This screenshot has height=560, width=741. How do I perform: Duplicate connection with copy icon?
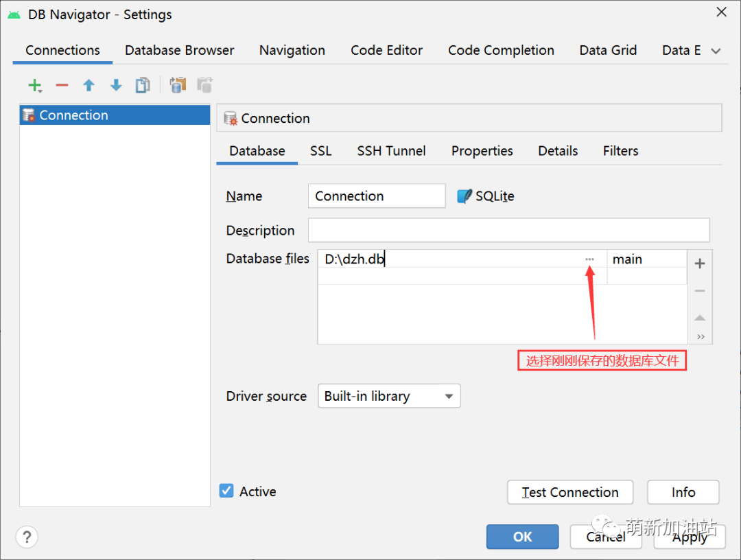click(143, 86)
